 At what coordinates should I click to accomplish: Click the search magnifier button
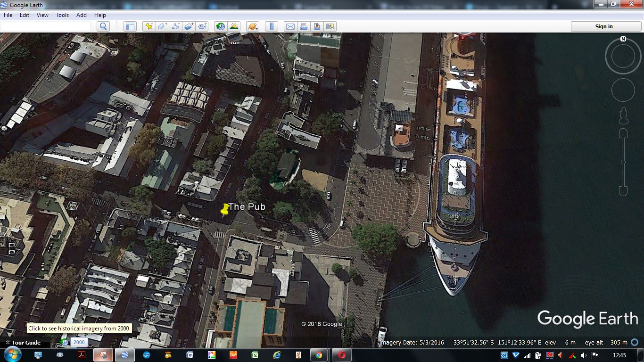coord(103,26)
